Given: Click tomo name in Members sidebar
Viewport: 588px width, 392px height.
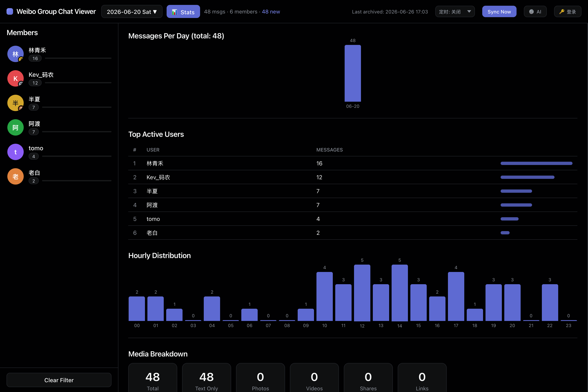Looking at the screenshot, I should pos(36,148).
